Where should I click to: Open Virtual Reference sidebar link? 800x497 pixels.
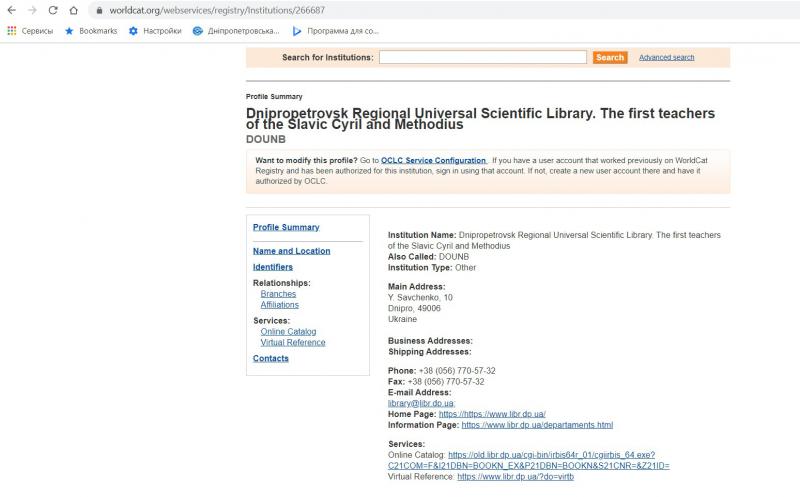coord(293,342)
